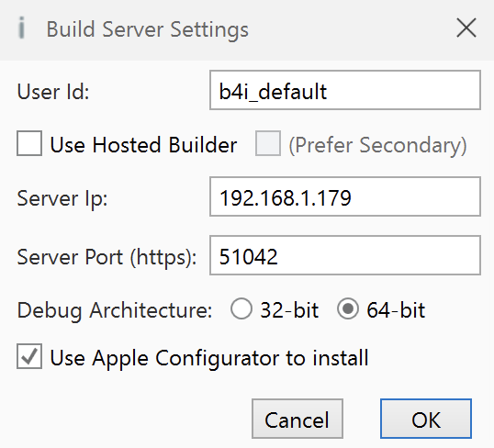Choose the 64-bit radio button
Screen dimensions: 494x448
point(348,308)
